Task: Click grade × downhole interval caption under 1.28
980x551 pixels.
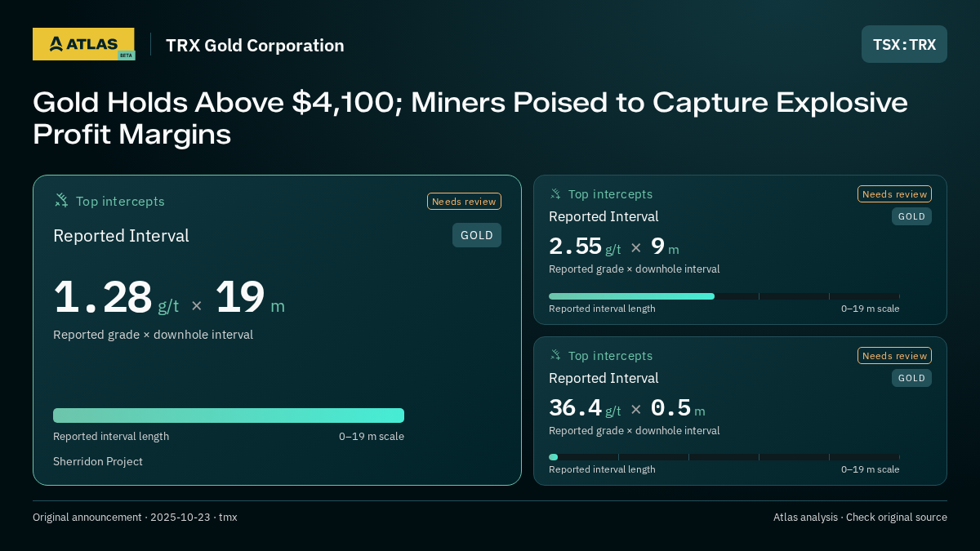Action: click(x=153, y=335)
